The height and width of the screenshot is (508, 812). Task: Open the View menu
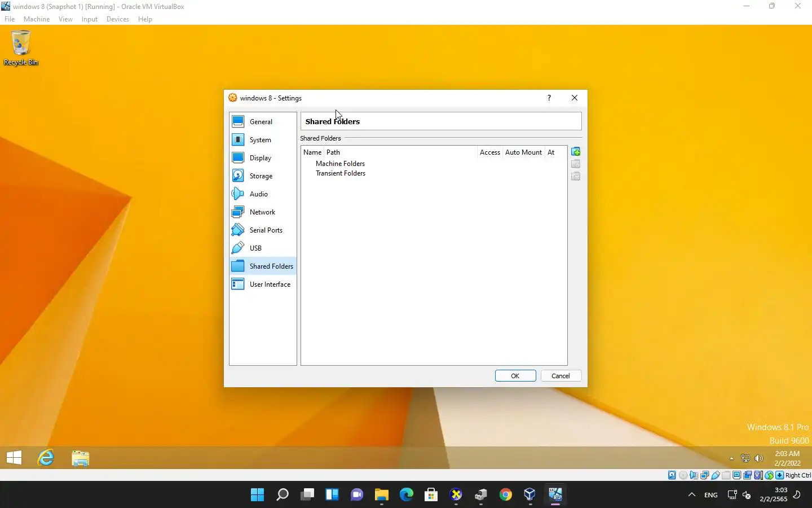point(65,19)
